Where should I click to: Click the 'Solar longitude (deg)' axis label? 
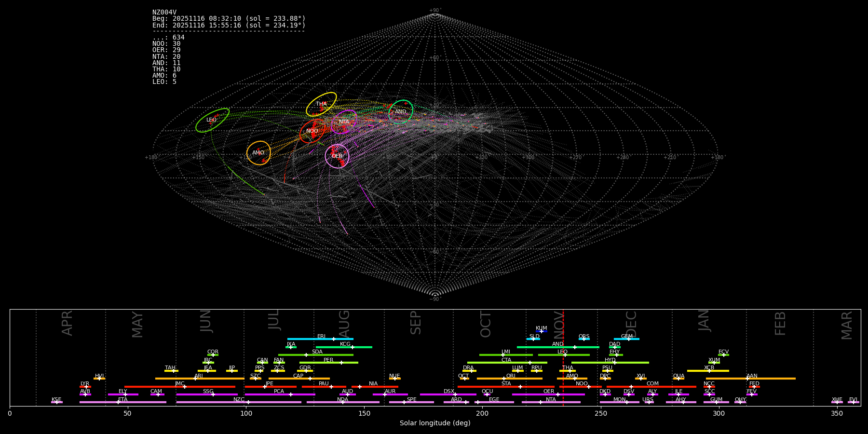click(435, 423)
